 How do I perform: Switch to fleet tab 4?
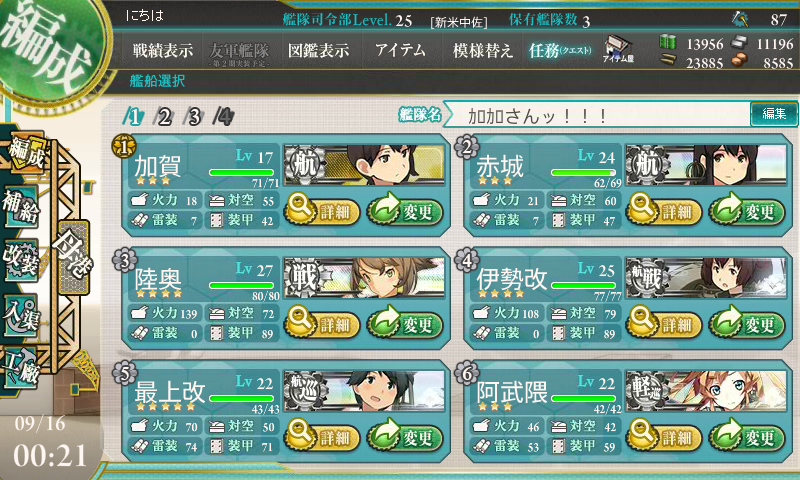[x=223, y=117]
